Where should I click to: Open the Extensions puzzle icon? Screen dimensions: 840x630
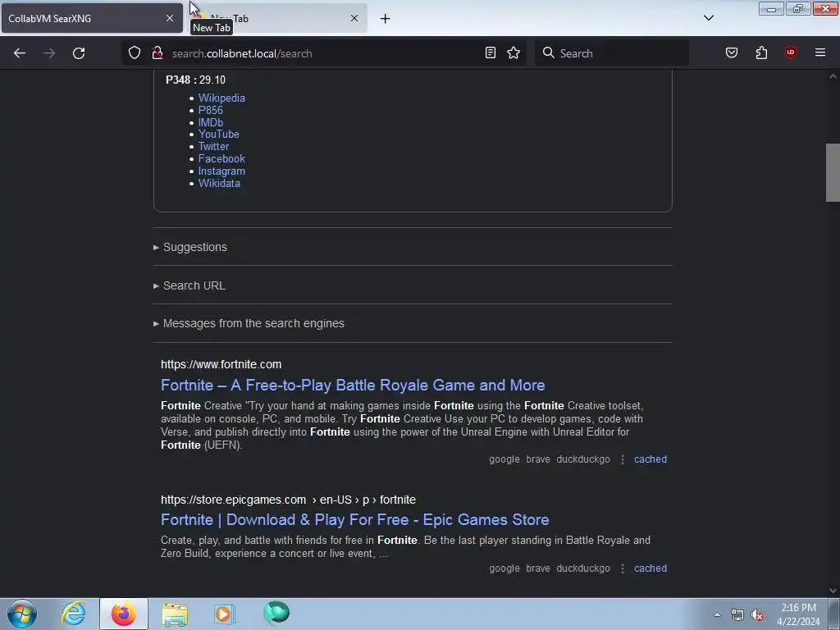point(761,52)
